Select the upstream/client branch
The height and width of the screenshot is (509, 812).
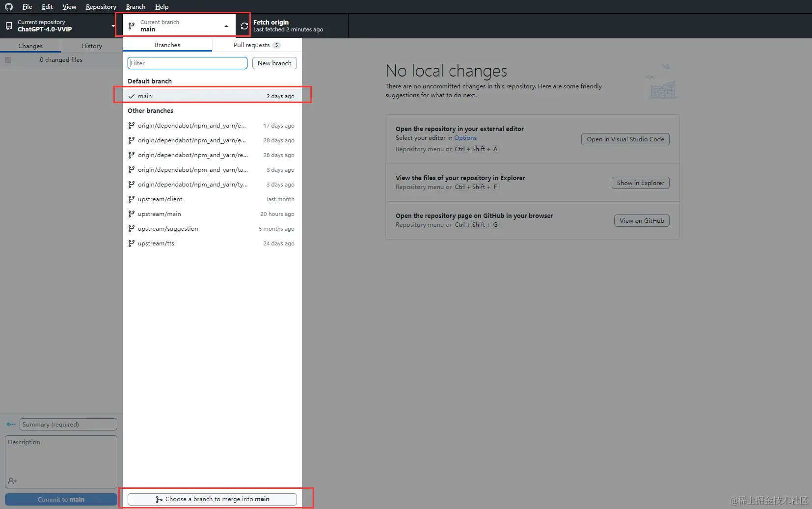coord(212,199)
